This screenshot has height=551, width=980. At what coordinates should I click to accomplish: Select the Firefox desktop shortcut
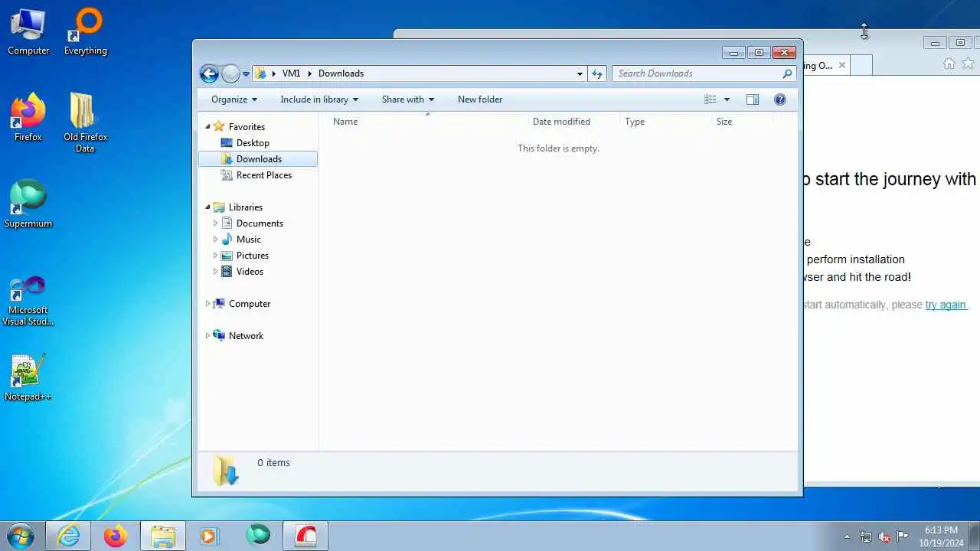pyautogui.click(x=28, y=118)
